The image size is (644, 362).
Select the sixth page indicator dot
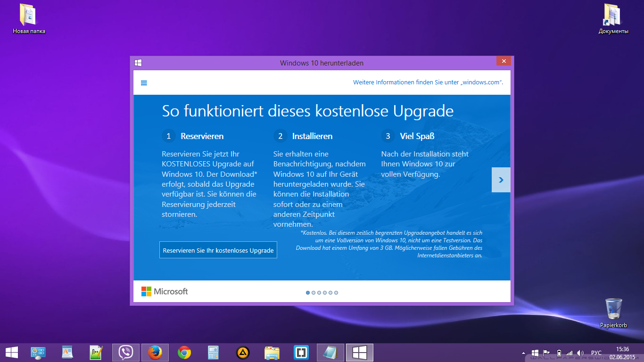tap(336, 293)
